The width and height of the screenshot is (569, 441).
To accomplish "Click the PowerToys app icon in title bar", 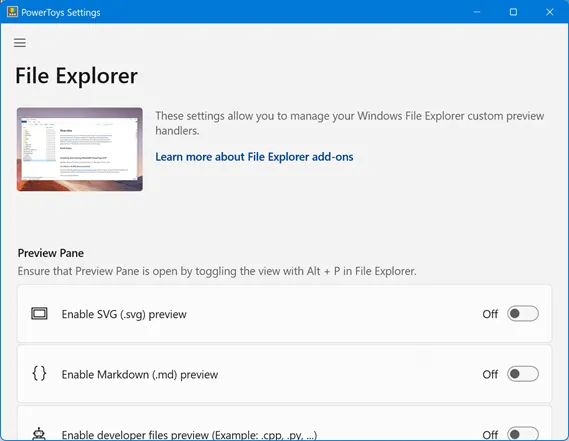I will 12,12.
